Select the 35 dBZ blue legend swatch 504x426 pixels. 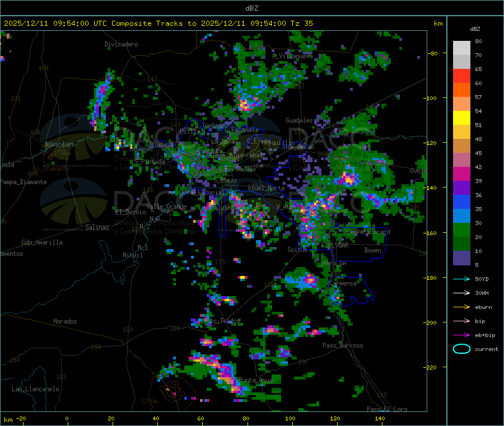tap(461, 202)
